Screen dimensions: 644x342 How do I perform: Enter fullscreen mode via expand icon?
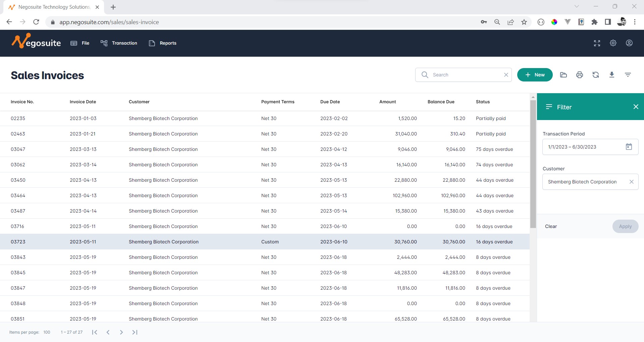[597, 43]
